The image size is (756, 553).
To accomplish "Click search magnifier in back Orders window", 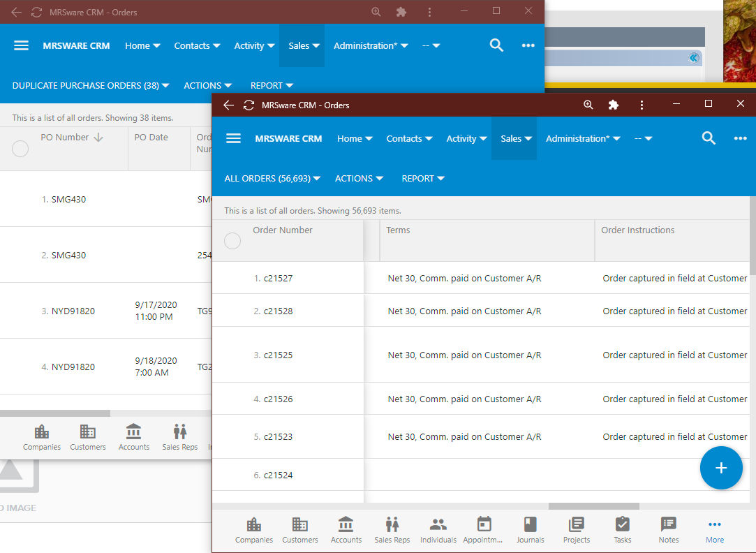I will point(496,45).
